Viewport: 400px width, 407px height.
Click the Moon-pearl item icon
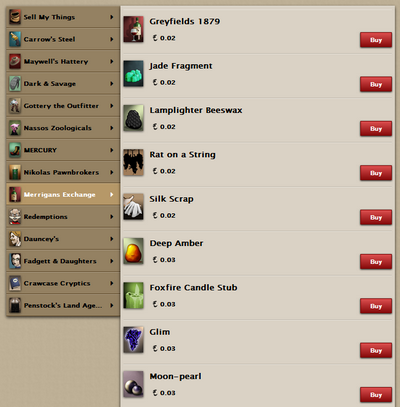pos(133,384)
